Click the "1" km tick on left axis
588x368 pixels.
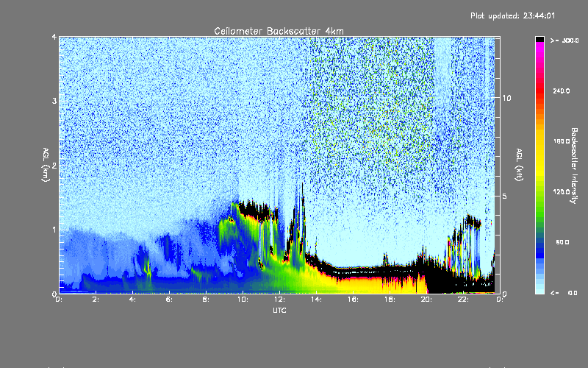tap(54, 230)
